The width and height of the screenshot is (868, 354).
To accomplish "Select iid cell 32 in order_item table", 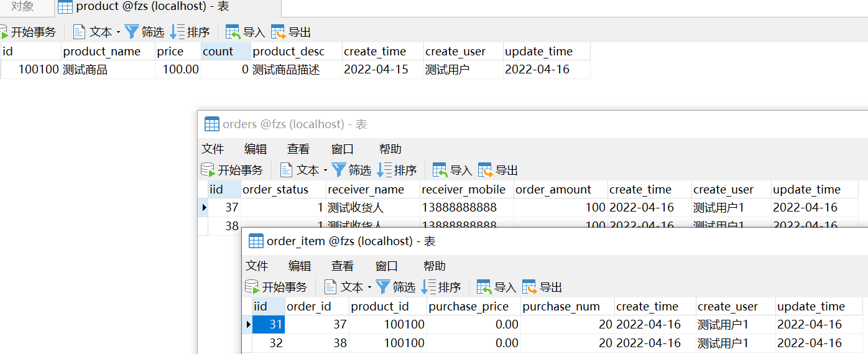I will click(x=269, y=343).
